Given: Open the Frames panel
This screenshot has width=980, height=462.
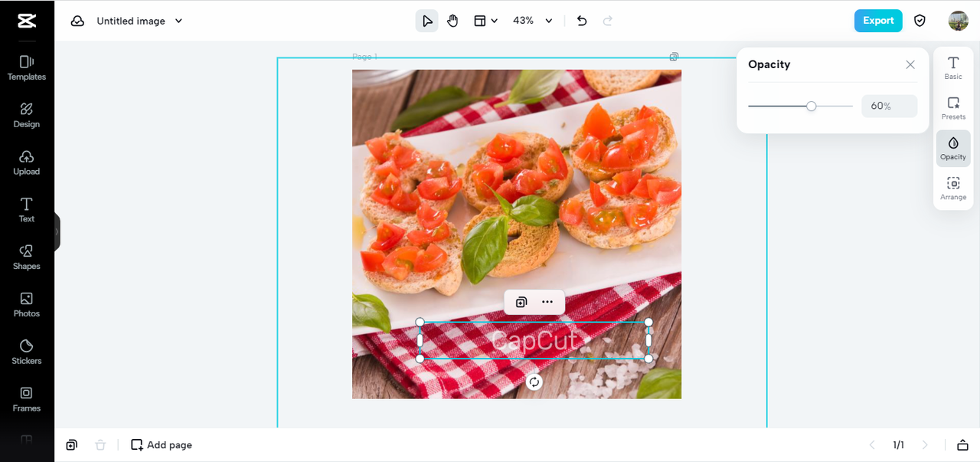Looking at the screenshot, I should [27, 399].
